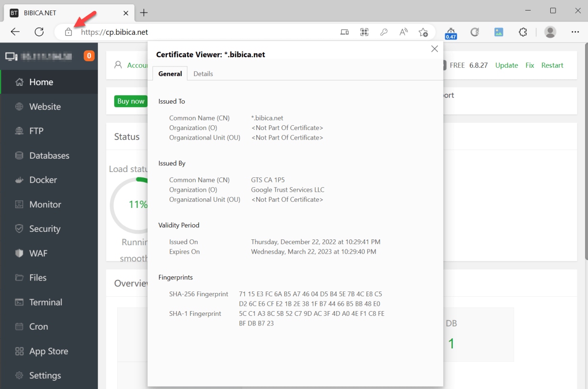Screen dimensions: 588x389
Task: Open App Store in the sidebar
Action: [x=49, y=351]
